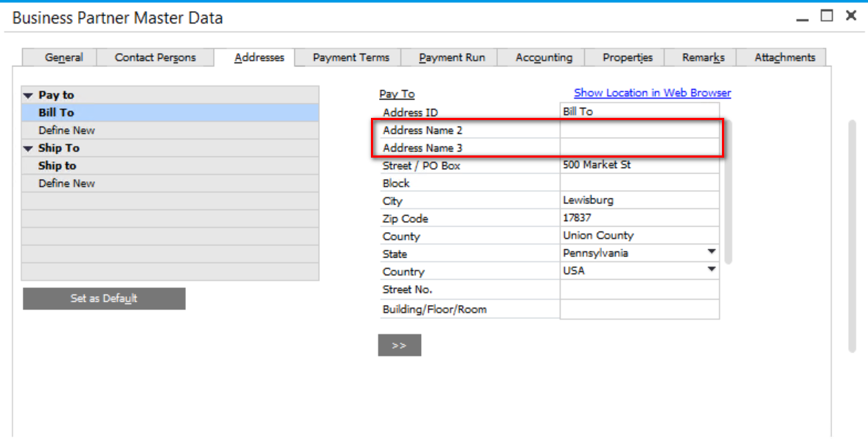Open the State dropdown
Screen dimensions: 868x442
coord(712,252)
